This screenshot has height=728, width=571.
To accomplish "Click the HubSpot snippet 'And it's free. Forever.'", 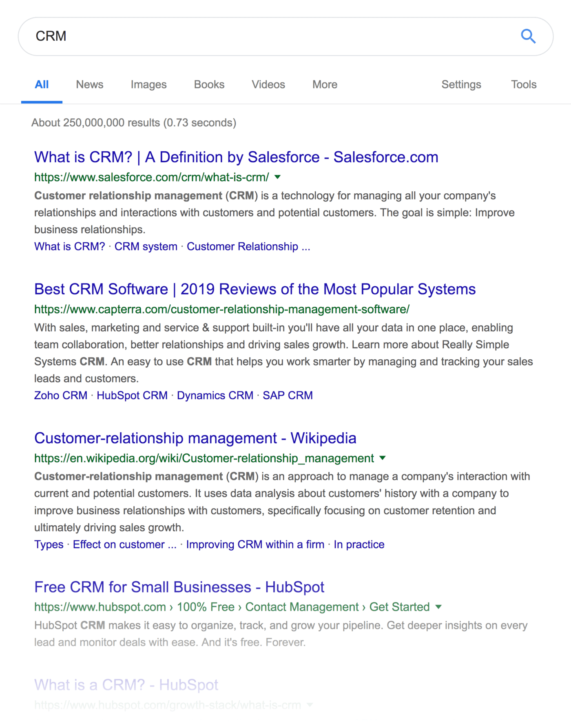I will pos(254,642).
